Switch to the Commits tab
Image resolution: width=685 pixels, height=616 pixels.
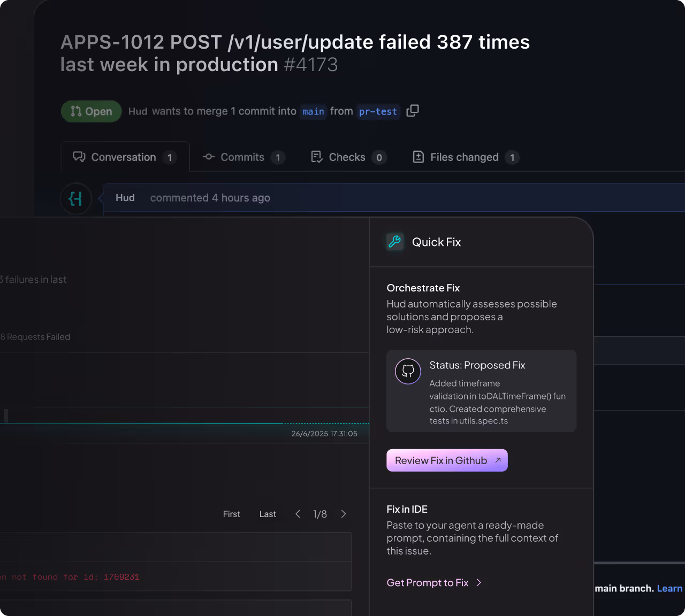[243, 157]
